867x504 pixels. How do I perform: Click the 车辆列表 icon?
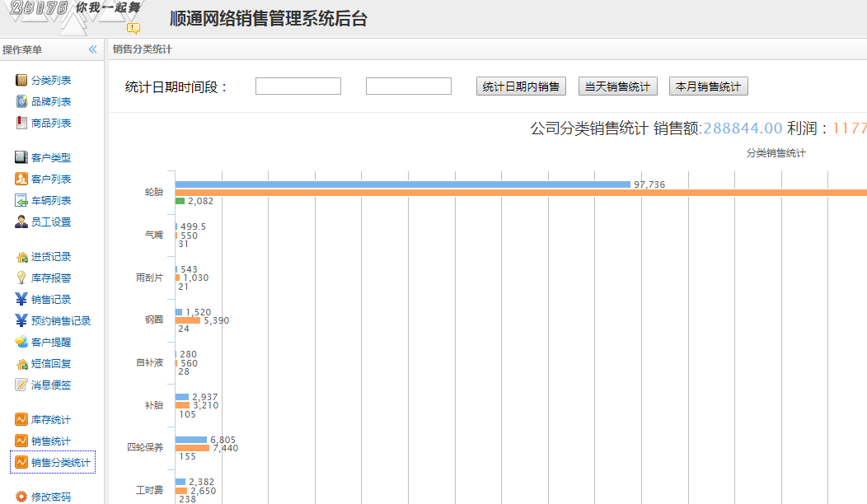(x=21, y=200)
